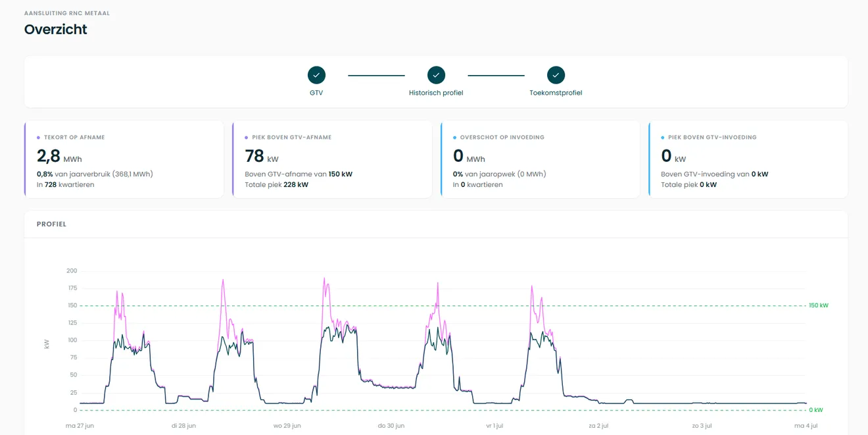Select the 'wo 29 jun' date label
Screen dimensions: 868x435
287,426
